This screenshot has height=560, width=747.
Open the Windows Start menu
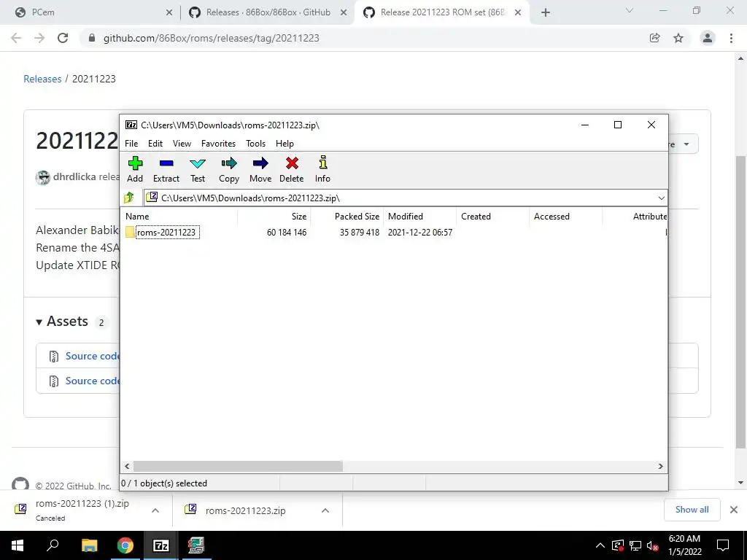(x=18, y=545)
